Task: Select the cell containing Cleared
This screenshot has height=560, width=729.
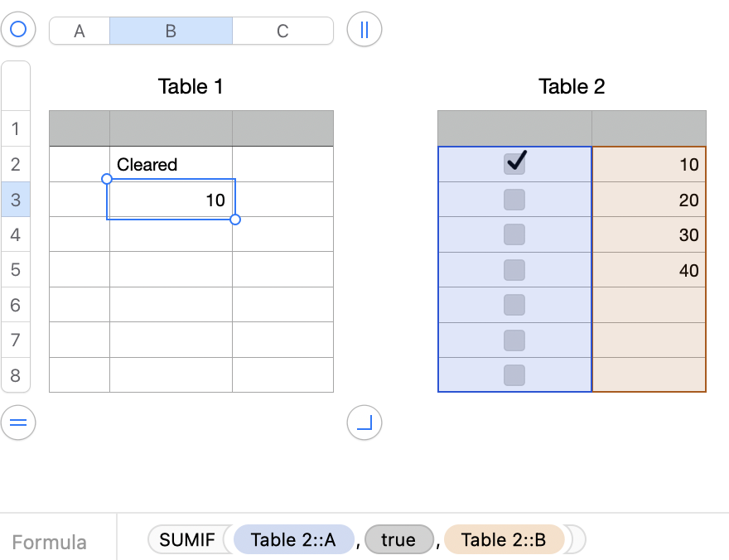Action: (171, 165)
